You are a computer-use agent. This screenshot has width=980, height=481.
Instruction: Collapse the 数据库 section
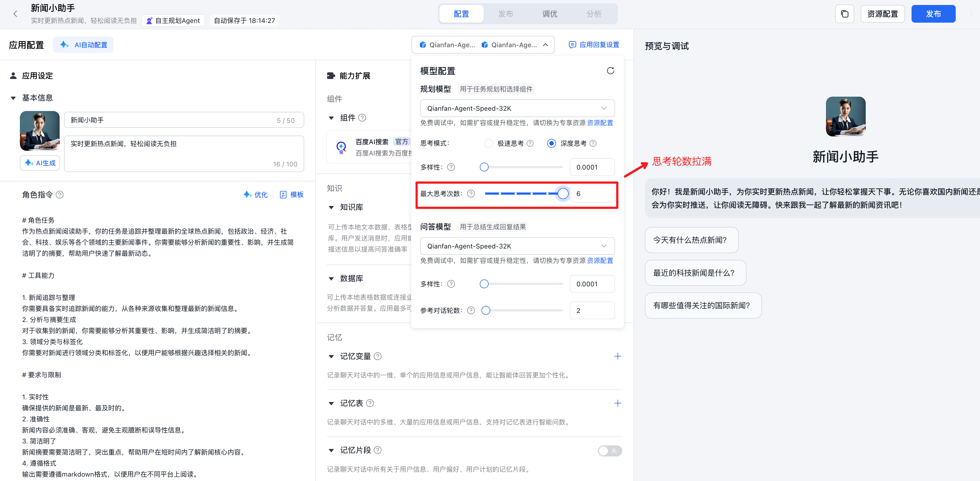click(331, 279)
